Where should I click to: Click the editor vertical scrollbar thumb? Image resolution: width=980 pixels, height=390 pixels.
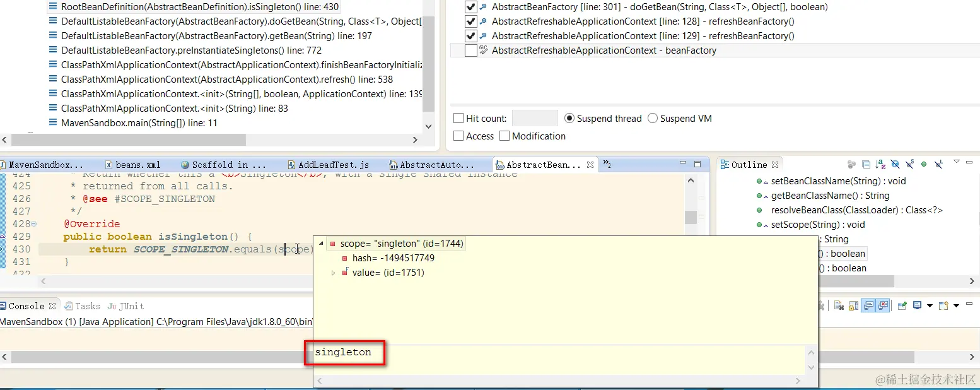pyautogui.click(x=691, y=217)
